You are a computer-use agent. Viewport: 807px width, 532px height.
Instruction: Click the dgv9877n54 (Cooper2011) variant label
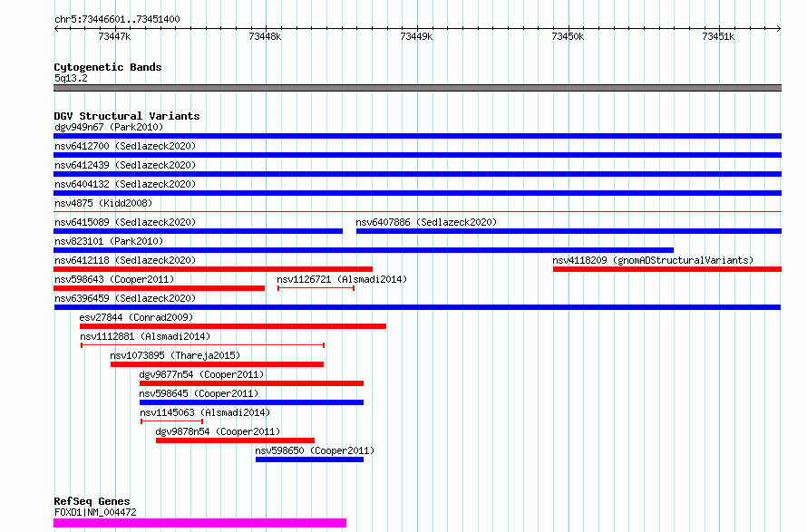201,374
